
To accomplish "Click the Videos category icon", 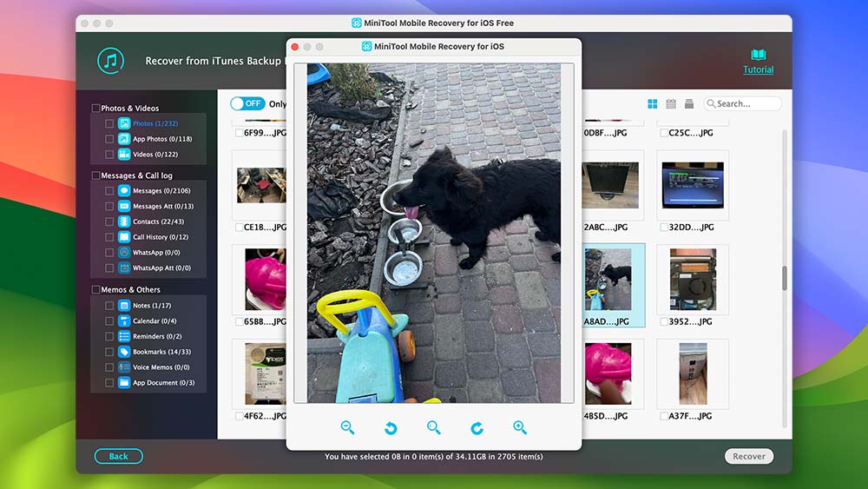I will (124, 155).
